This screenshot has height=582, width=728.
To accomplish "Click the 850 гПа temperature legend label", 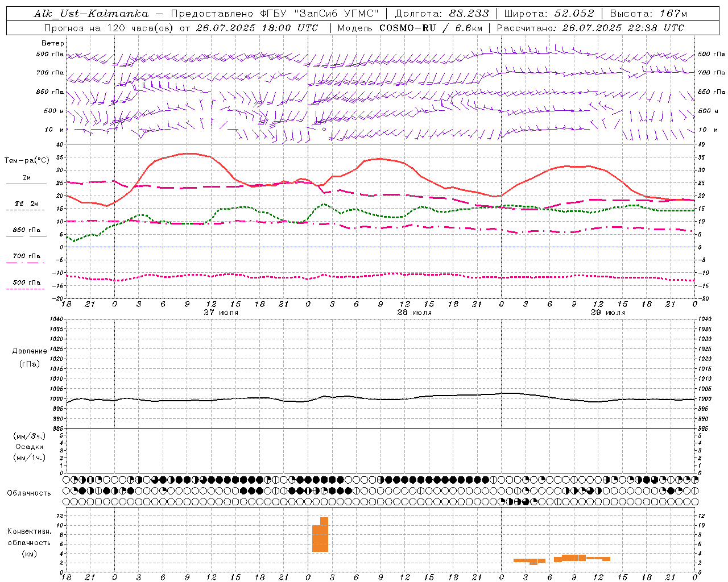I will 27,230.
